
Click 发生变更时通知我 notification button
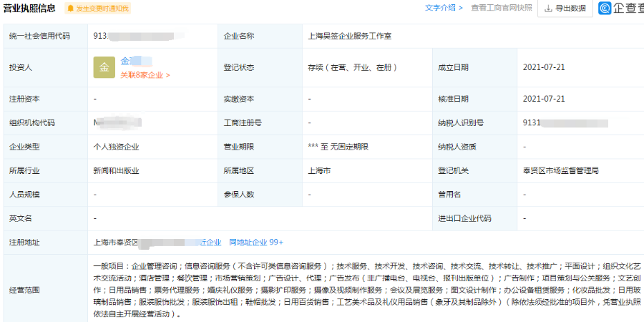coord(98,8)
